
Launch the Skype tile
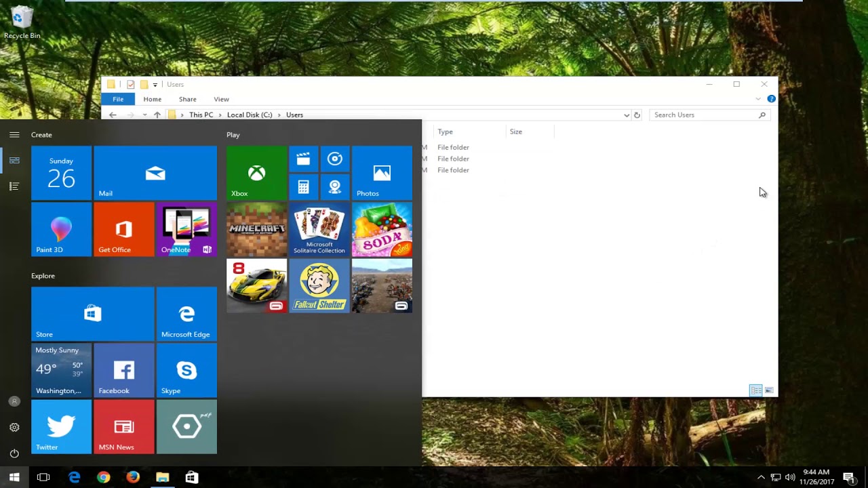[186, 370]
